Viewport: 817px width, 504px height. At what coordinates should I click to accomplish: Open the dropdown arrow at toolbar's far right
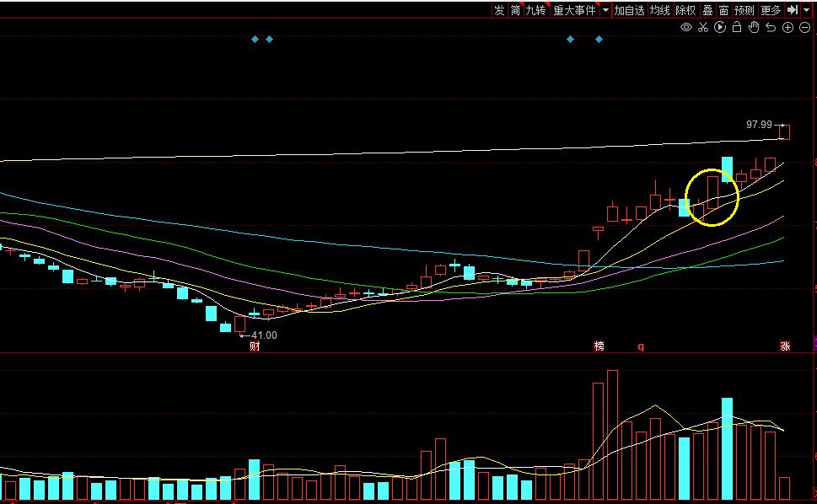[807, 10]
